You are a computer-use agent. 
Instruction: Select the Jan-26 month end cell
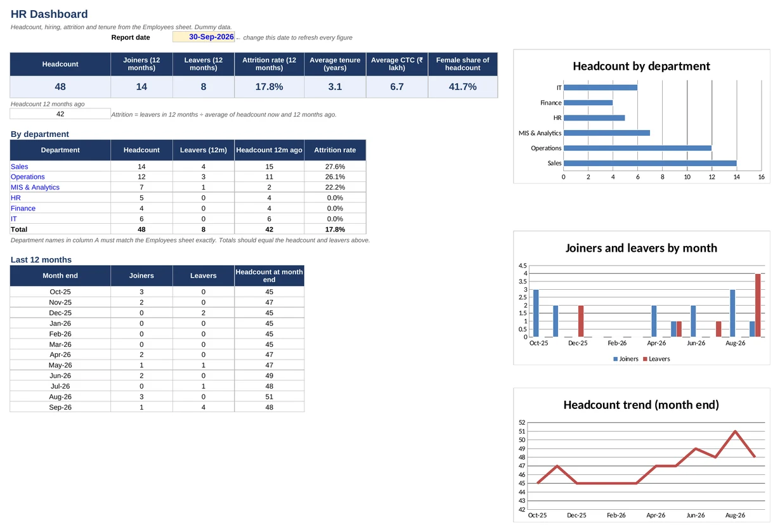coord(60,323)
